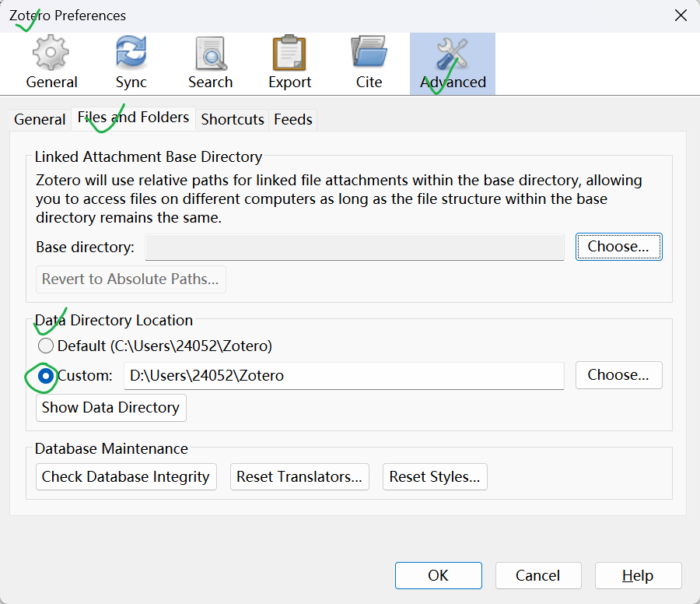Select the Default data directory radio button
The height and width of the screenshot is (604, 700).
(47, 346)
